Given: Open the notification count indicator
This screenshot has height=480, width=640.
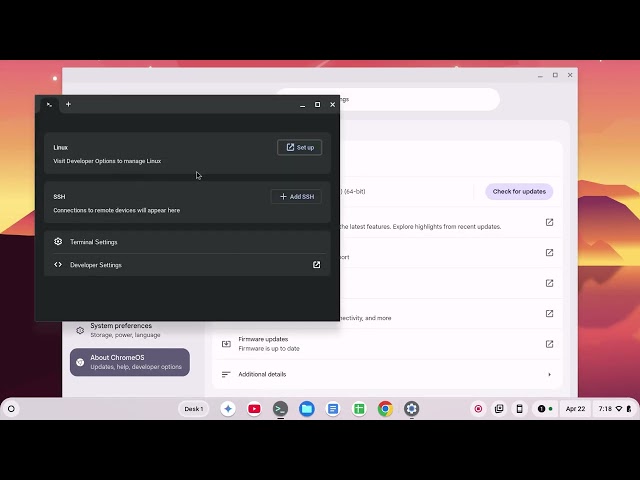Looking at the screenshot, I should (x=545, y=409).
